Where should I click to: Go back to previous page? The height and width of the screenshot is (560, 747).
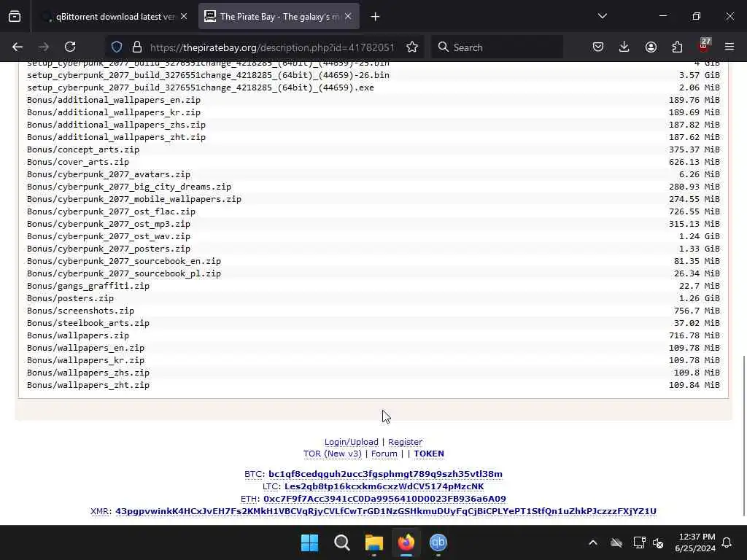point(18,47)
